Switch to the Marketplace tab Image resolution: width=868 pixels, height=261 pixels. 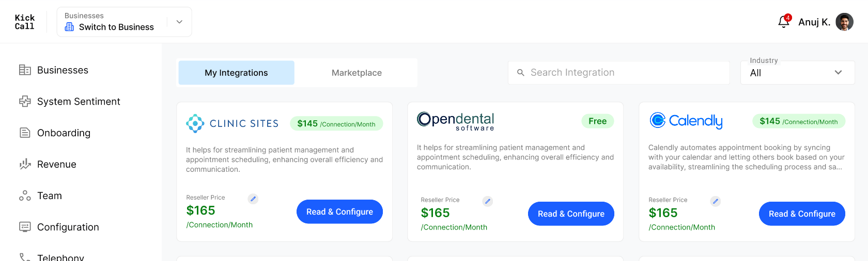point(357,73)
